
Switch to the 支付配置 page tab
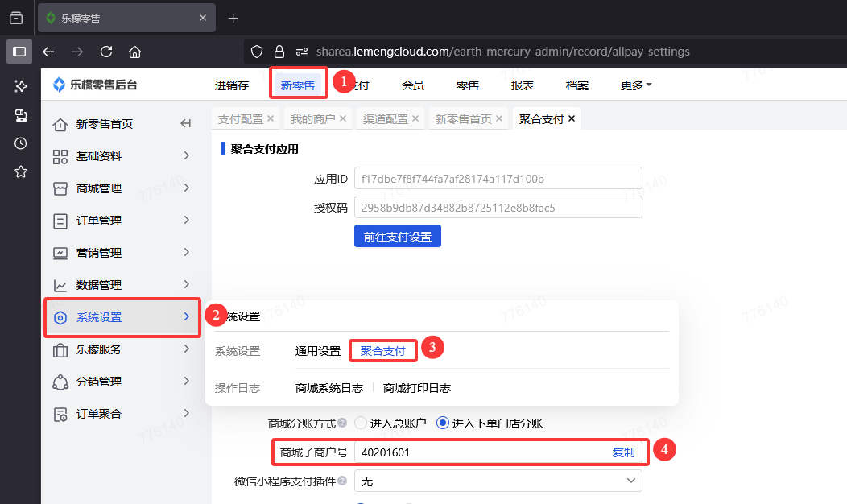tap(241, 119)
